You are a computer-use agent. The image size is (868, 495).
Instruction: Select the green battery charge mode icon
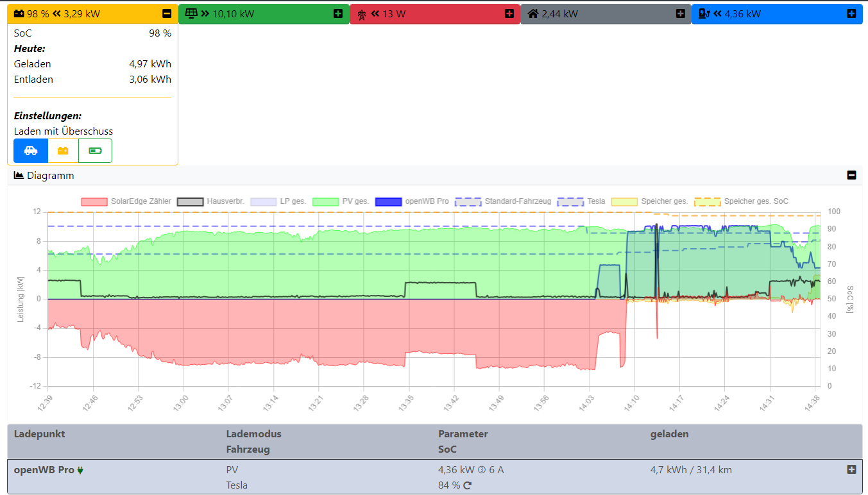pos(94,150)
